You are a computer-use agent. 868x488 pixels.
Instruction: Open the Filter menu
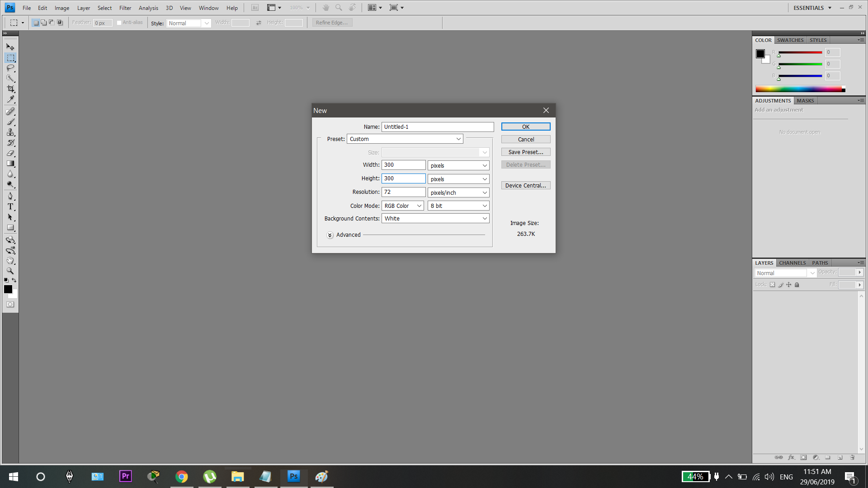coord(125,8)
